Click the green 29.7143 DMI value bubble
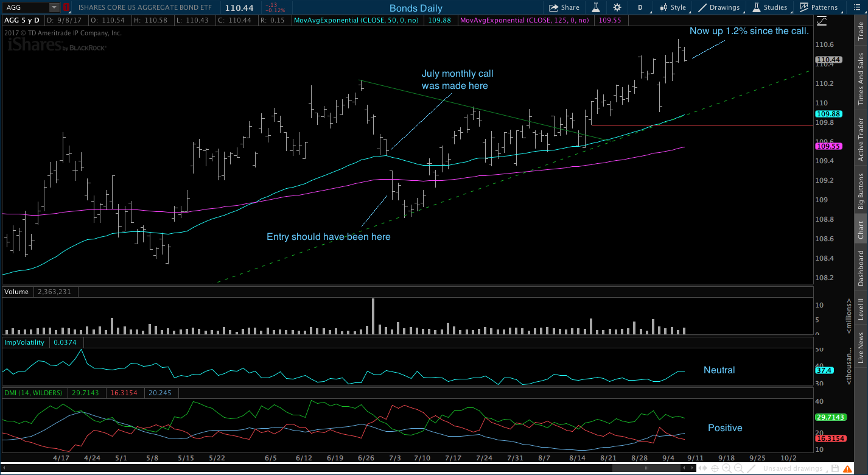The height and width of the screenshot is (475, 868). (830, 417)
